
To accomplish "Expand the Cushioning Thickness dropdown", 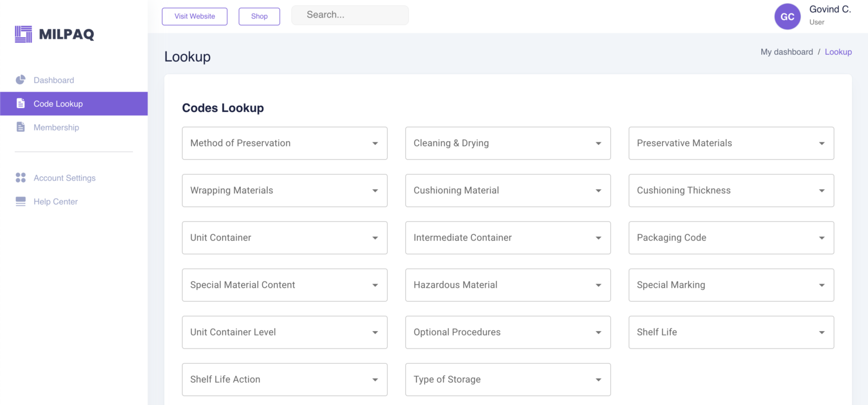I will 731,190.
